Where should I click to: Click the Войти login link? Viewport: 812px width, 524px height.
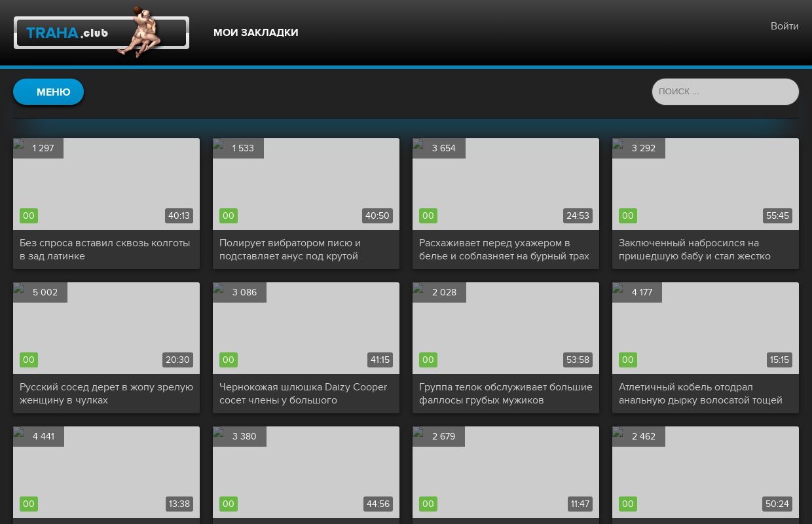coord(784,26)
